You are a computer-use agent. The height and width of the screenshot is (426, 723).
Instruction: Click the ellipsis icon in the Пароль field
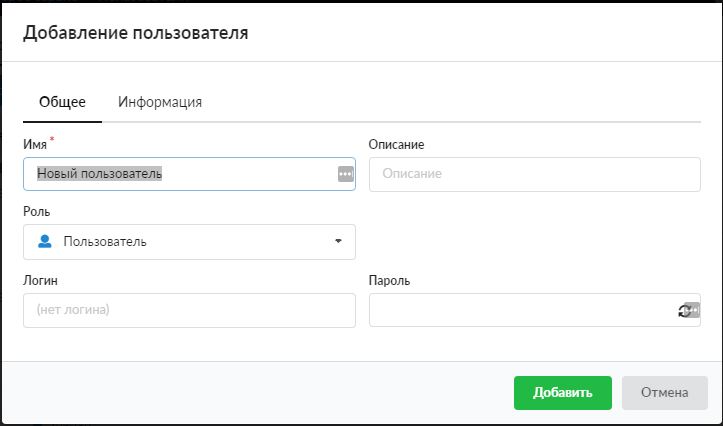tap(693, 311)
